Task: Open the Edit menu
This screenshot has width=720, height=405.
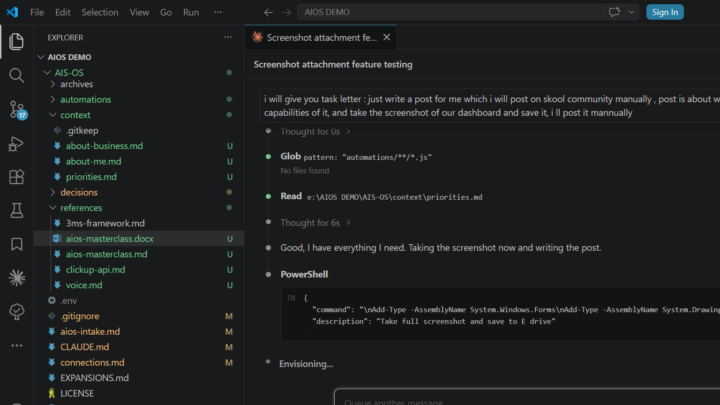Action: click(62, 12)
